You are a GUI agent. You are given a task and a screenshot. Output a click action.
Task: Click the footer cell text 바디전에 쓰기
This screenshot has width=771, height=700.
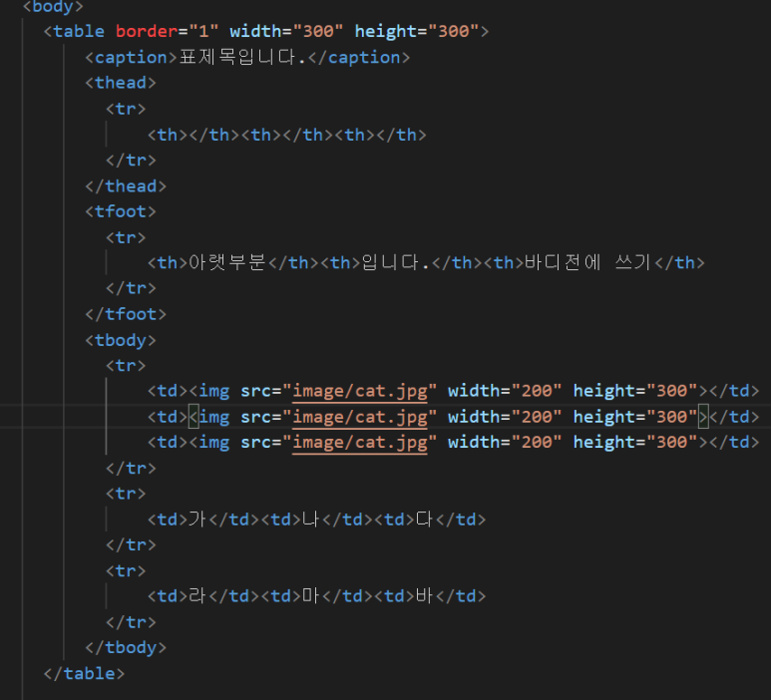[x=587, y=263]
